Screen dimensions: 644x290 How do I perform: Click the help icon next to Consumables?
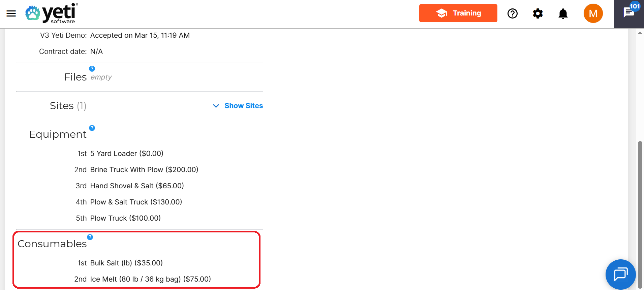[90, 237]
